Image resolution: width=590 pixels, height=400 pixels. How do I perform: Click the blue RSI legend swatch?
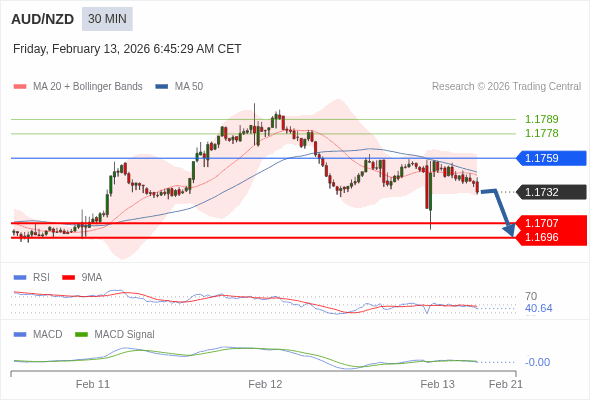(x=20, y=278)
